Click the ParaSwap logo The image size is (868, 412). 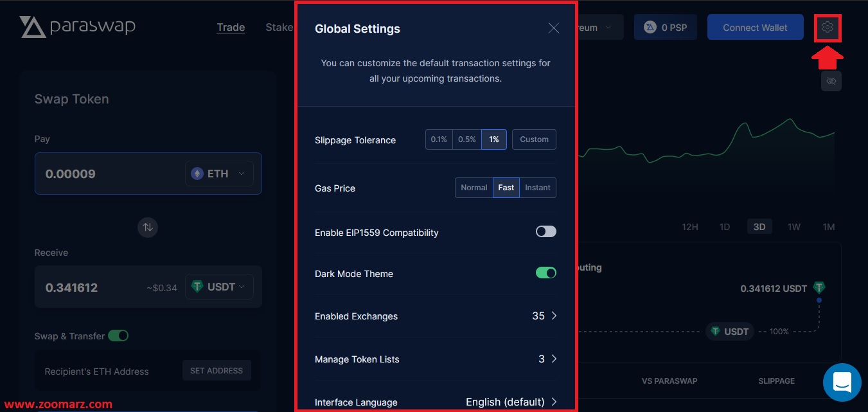tap(77, 27)
